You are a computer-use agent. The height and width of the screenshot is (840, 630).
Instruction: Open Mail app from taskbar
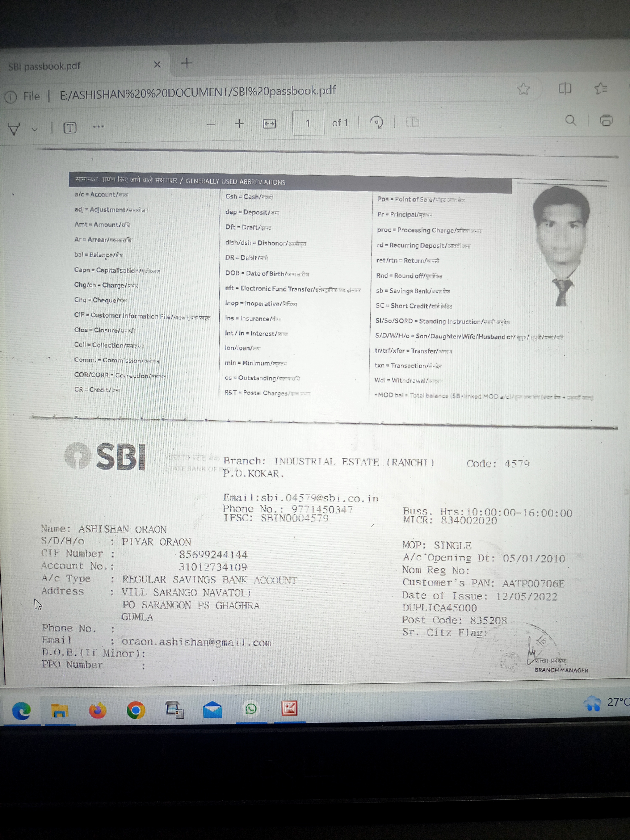click(x=213, y=709)
